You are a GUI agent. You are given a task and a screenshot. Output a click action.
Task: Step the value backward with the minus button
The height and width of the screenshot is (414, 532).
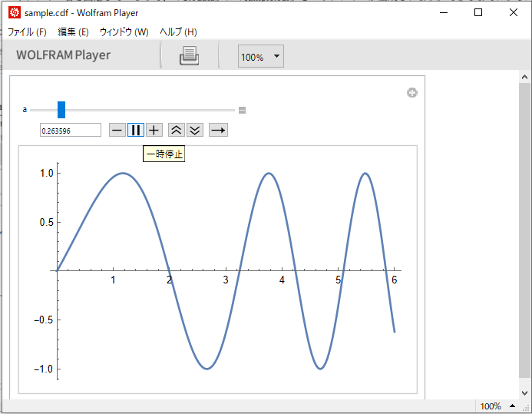[117, 130]
